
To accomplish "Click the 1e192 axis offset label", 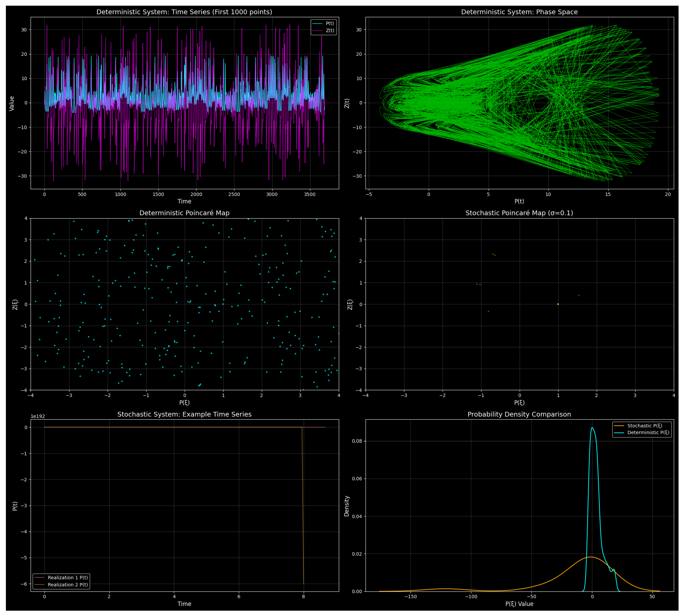I will (x=38, y=416).
